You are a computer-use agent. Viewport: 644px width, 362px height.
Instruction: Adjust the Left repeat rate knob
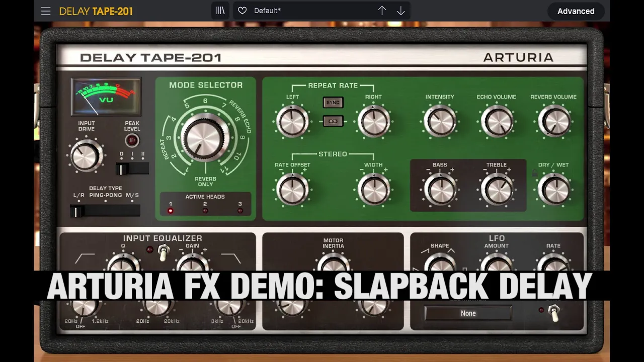point(292,121)
